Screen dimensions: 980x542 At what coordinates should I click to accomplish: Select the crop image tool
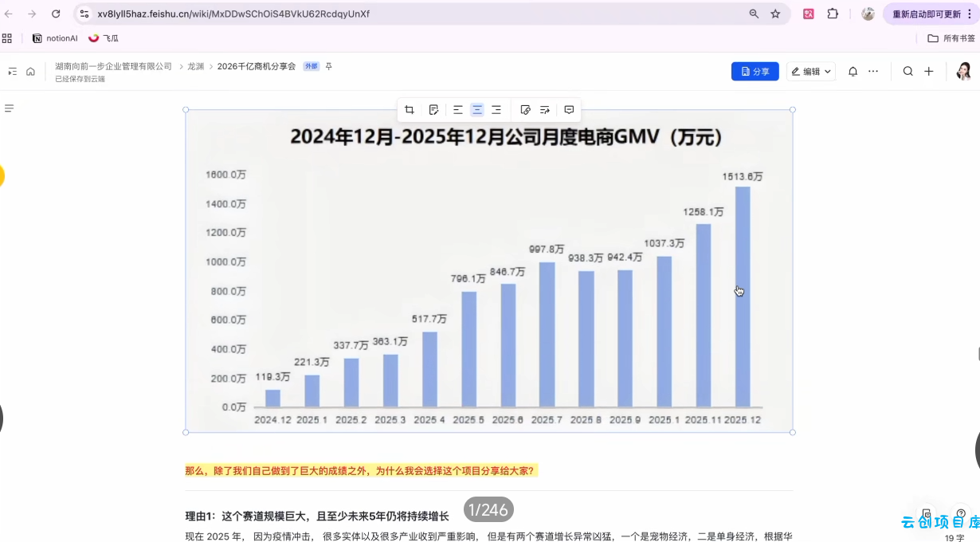[x=410, y=110]
